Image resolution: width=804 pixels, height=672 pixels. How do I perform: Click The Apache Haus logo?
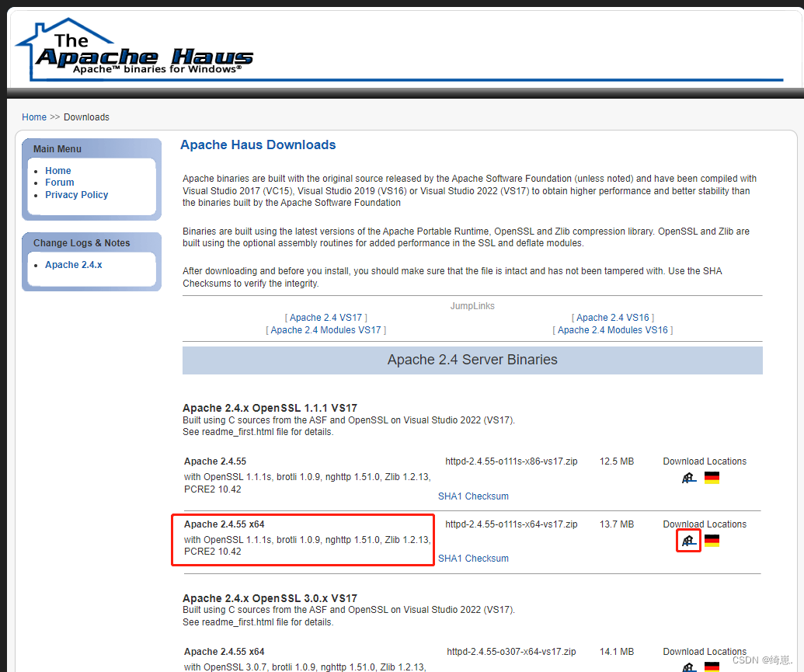click(x=134, y=49)
